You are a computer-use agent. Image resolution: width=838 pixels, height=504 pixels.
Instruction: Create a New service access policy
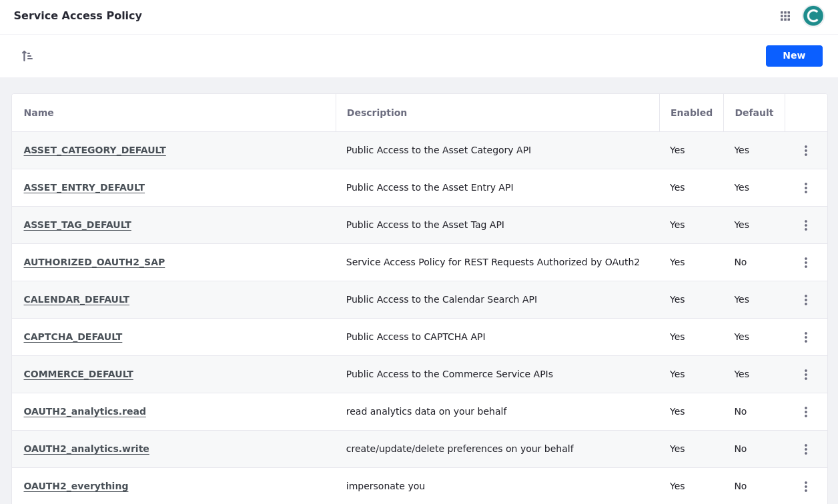793,56
